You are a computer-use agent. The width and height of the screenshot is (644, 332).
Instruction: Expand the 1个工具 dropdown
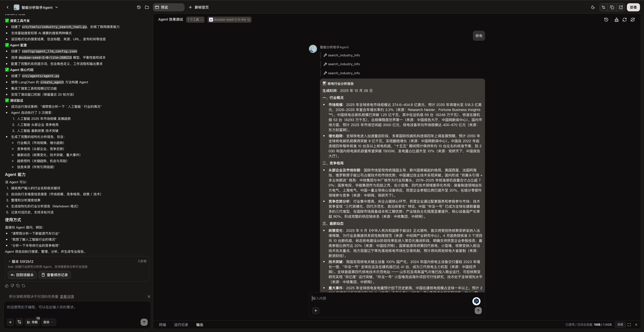coord(195,20)
